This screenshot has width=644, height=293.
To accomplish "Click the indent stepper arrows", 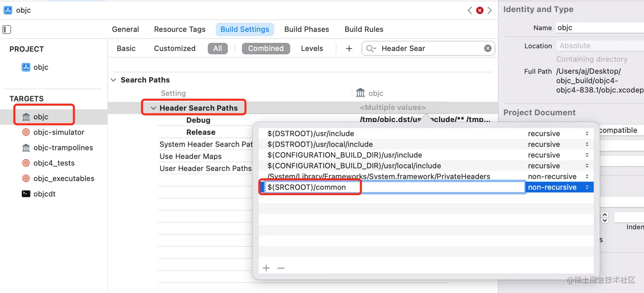I will [x=605, y=218].
